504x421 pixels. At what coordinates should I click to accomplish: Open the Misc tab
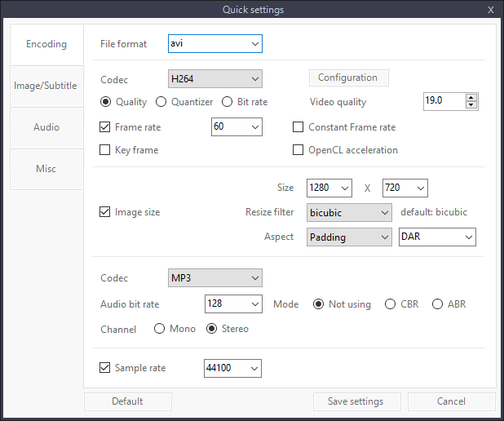tap(46, 169)
